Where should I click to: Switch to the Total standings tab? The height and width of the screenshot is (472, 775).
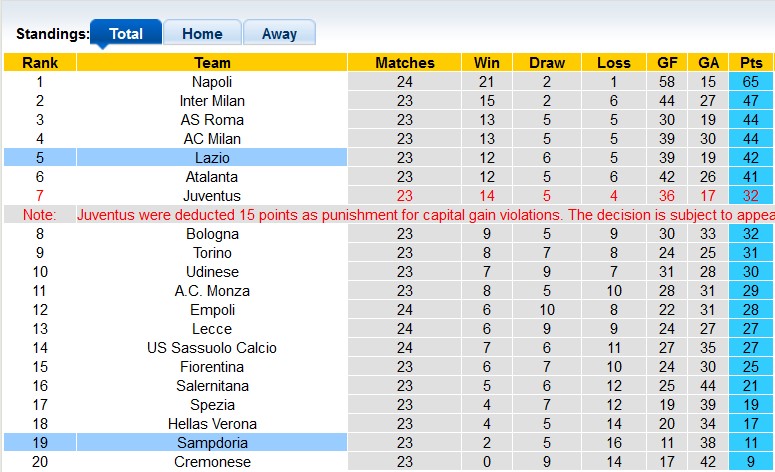click(x=126, y=33)
